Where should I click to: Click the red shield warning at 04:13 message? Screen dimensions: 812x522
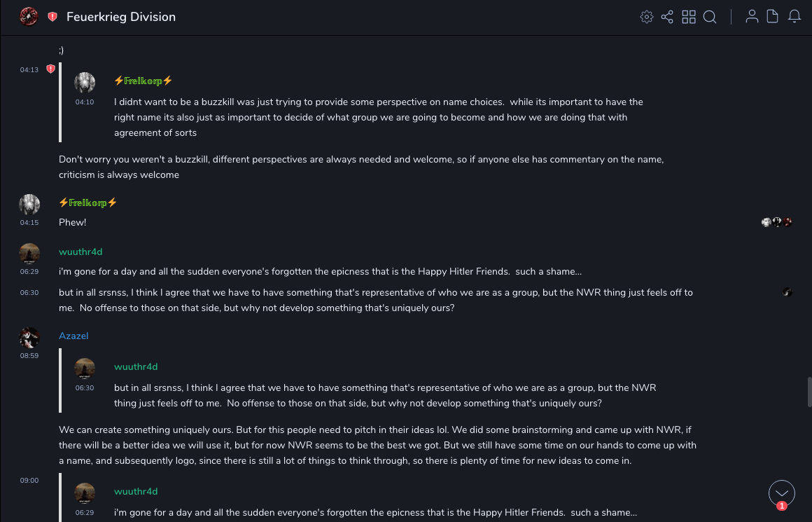[x=50, y=69]
